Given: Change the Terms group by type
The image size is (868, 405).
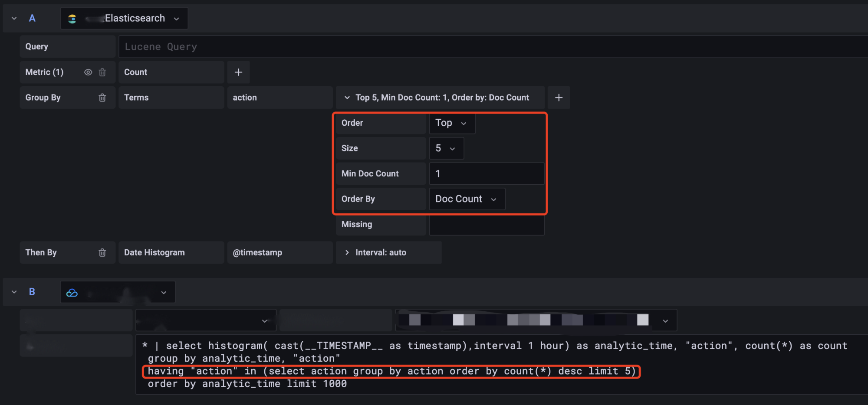Looking at the screenshot, I should coord(171,98).
